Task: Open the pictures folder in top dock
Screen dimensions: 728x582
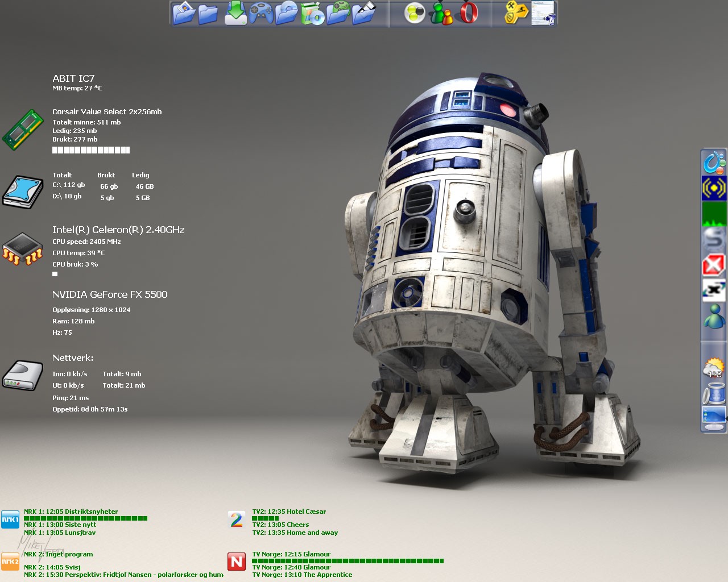Action: (184, 13)
